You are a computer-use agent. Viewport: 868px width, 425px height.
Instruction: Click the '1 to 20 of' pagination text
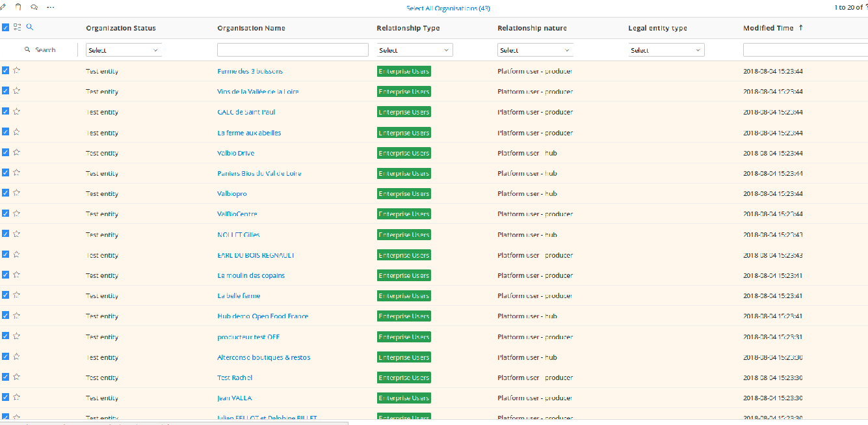point(849,8)
